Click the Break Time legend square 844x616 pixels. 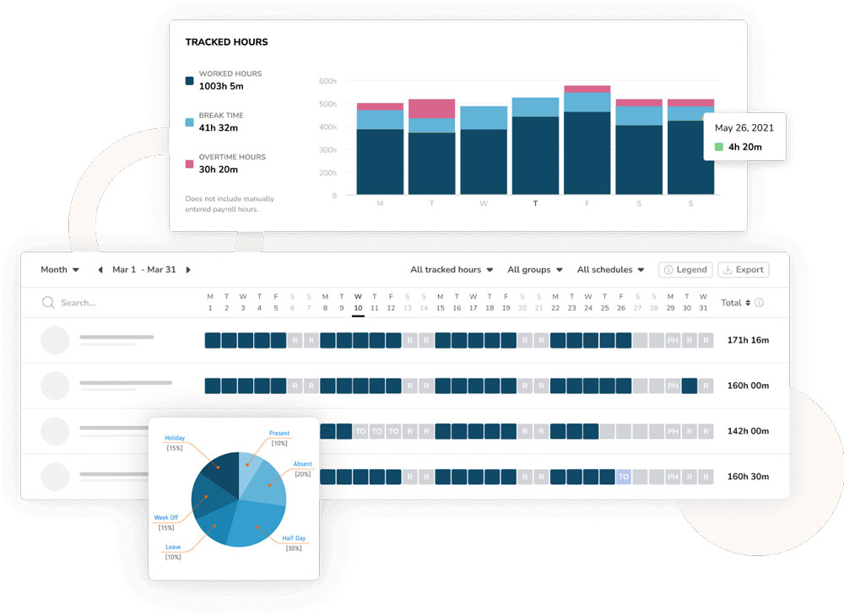[x=187, y=122]
